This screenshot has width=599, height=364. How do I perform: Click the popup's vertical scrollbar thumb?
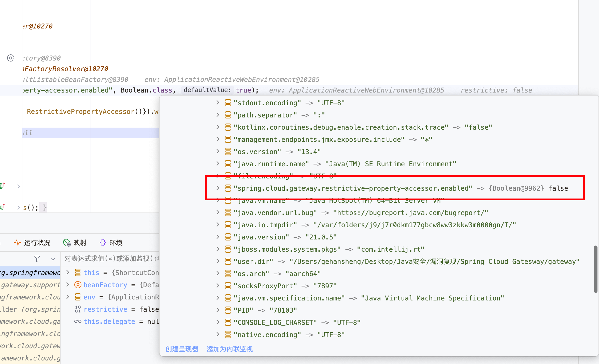[x=595, y=269]
